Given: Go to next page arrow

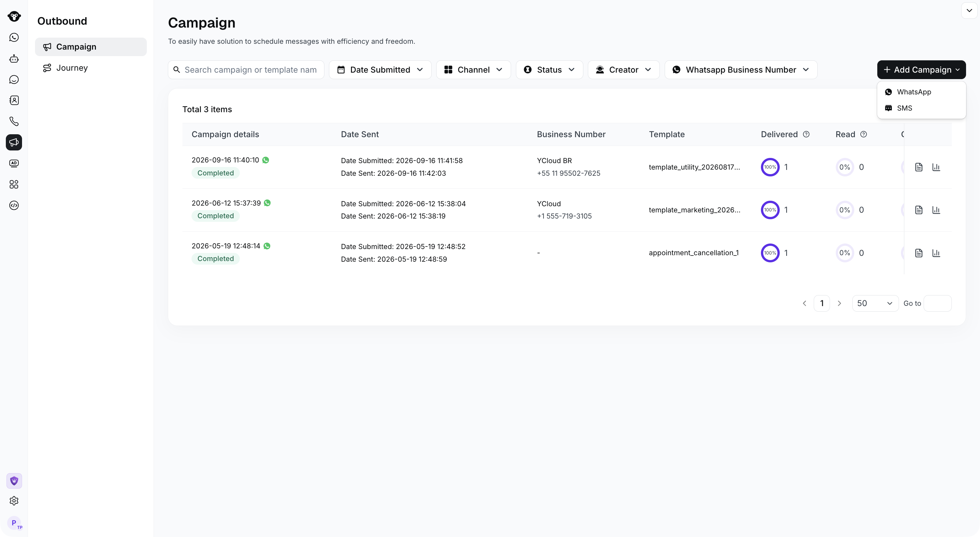Looking at the screenshot, I should click(x=839, y=303).
